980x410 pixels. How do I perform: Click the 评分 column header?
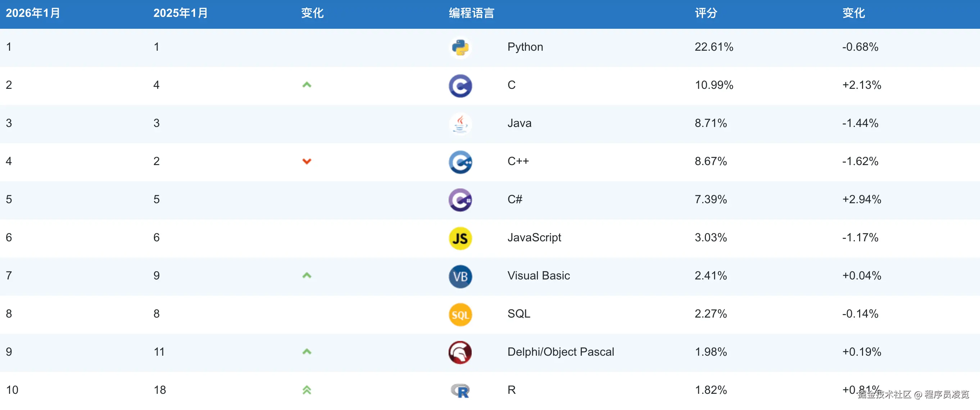click(706, 13)
